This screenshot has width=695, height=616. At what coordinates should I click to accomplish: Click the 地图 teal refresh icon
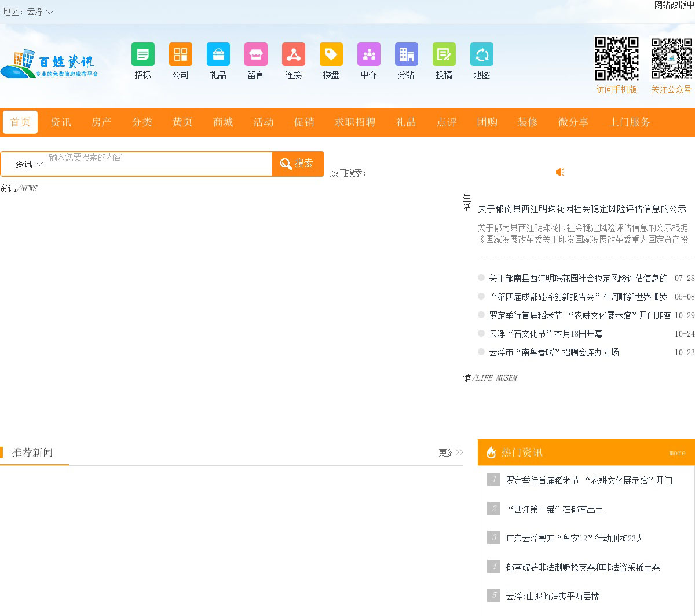coord(481,54)
